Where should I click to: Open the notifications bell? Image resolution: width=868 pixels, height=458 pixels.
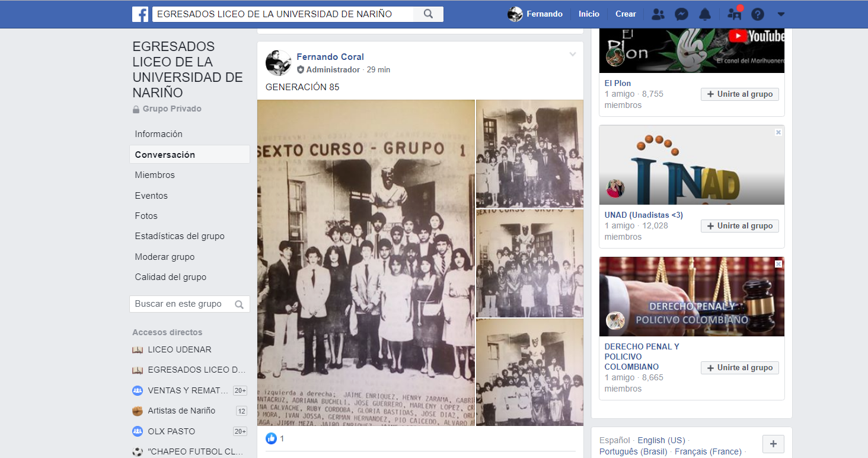(705, 14)
